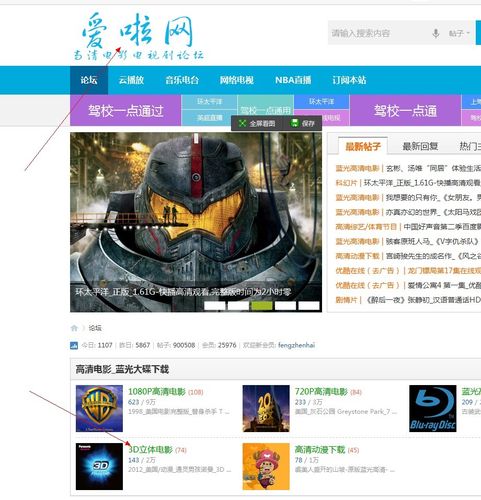Screen dimensions: 481x500
Task: Click the blue statistics chart icon
Action: point(74,345)
